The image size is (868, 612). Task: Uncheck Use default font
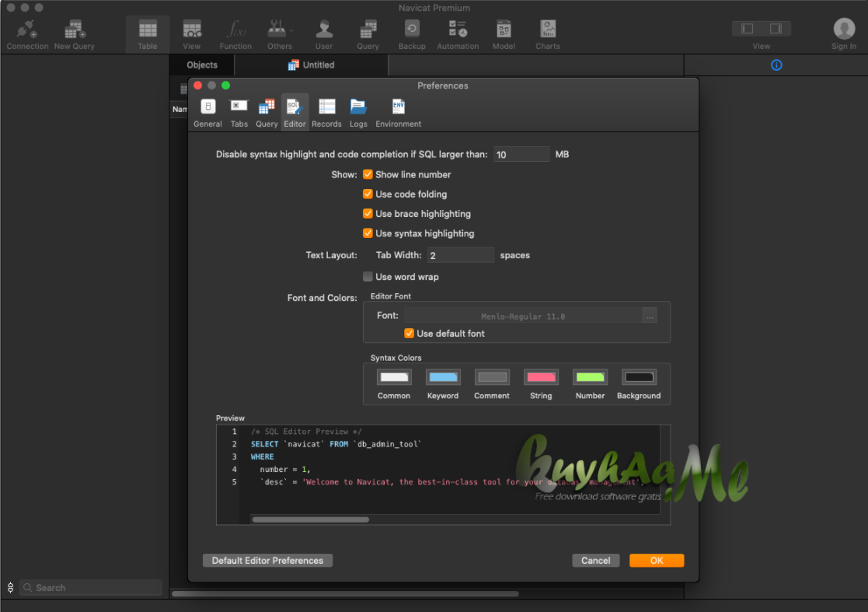pyautogui.click(x=409, y=333)
